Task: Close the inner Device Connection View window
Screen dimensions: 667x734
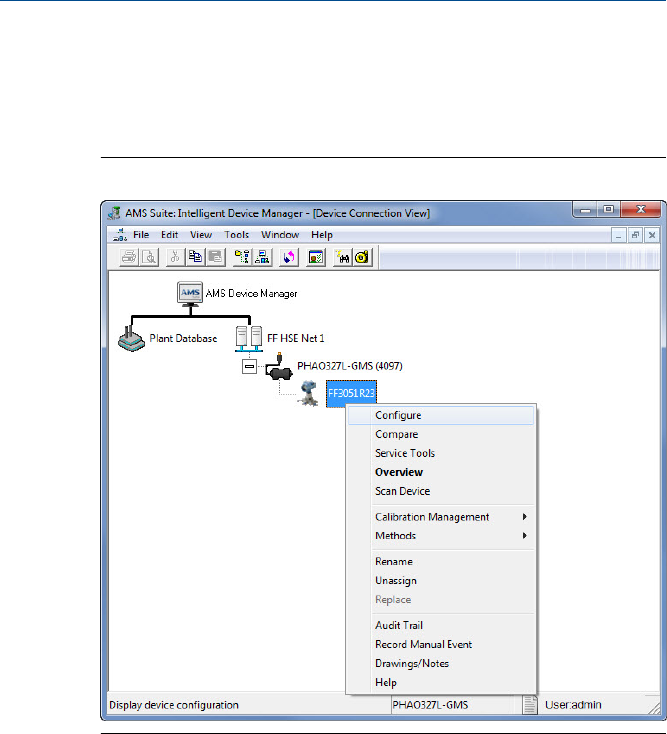Action: pos(652,235)
